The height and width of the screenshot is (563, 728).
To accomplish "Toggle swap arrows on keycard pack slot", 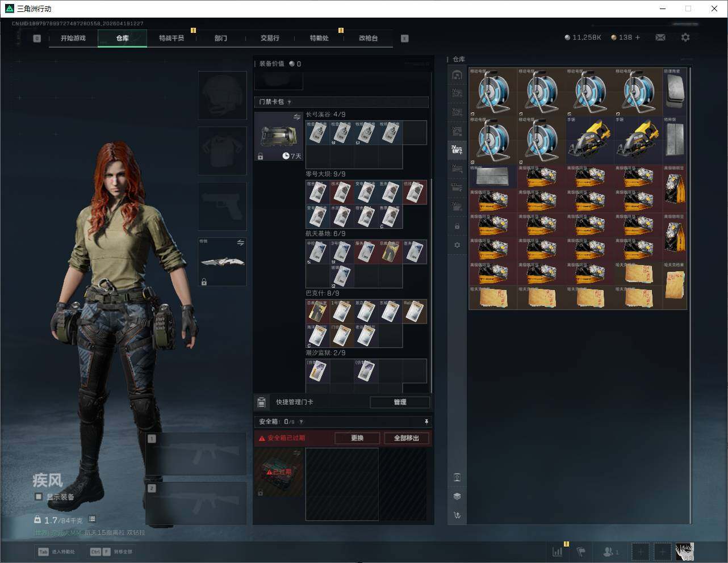I will pyautogui.click(x=296, y=117).
